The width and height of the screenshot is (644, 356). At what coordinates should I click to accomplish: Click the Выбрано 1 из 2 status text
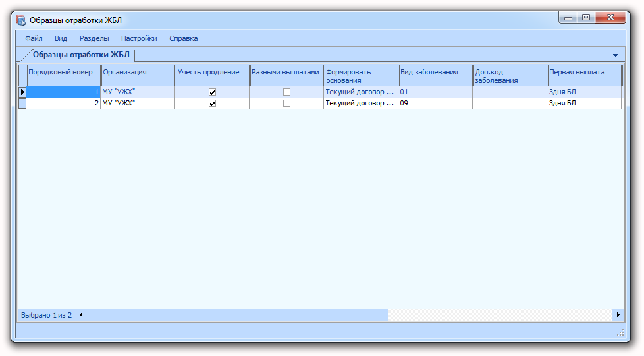click(x=46, y=315)
